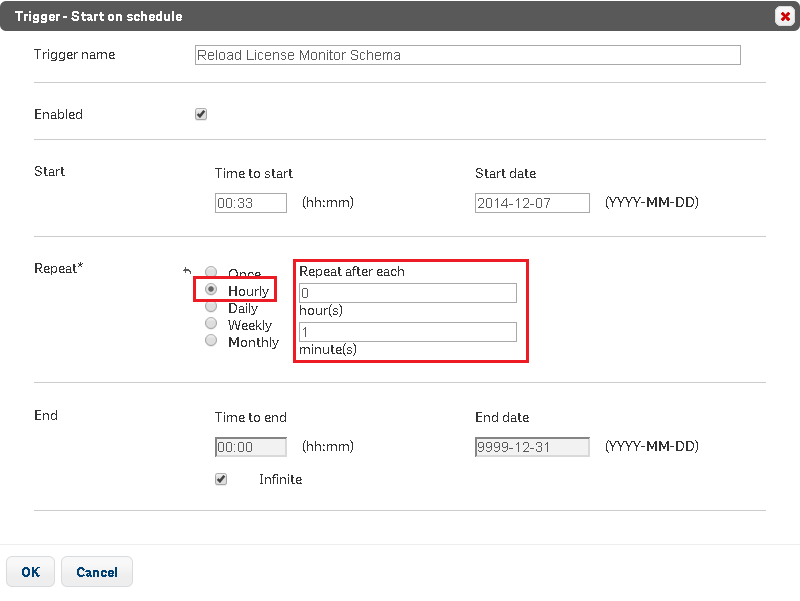Click the Time to start field
Image resolution: width=800 pixels, height=601 pixels.
point(250,203)
